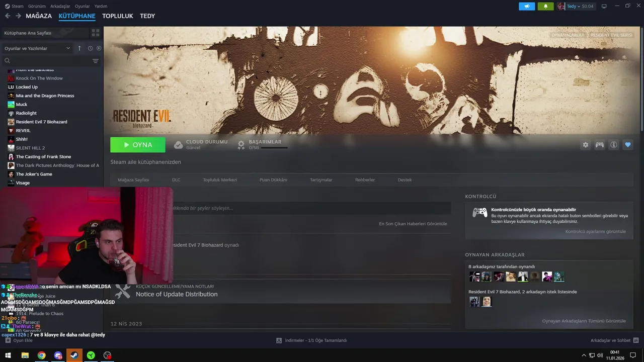Open Oyunlar ve Yazılımlar dropdown
The width and height of the screenshot is (644, 362).
[37, 48]
